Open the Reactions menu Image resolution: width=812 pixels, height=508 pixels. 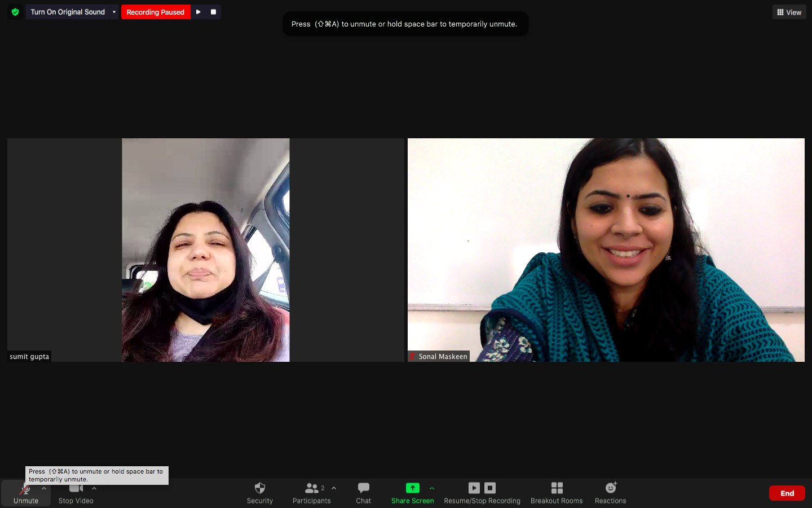[x=611, y=493]
